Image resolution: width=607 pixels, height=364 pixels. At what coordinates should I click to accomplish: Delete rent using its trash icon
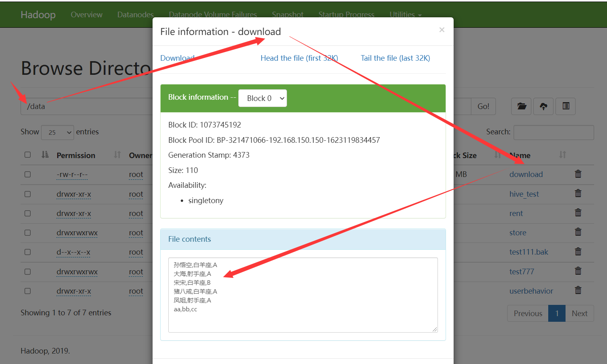578,213
